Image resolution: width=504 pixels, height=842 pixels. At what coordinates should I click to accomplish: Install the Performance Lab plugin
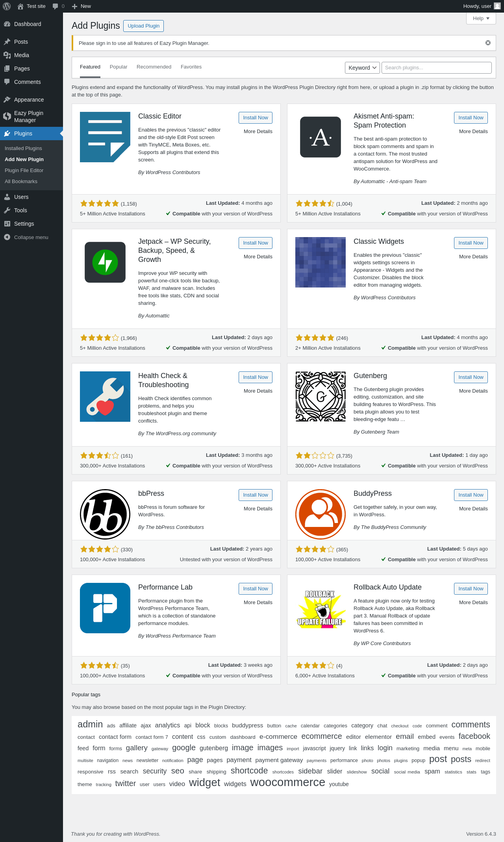pyautogui.click(x=256, y=589)
